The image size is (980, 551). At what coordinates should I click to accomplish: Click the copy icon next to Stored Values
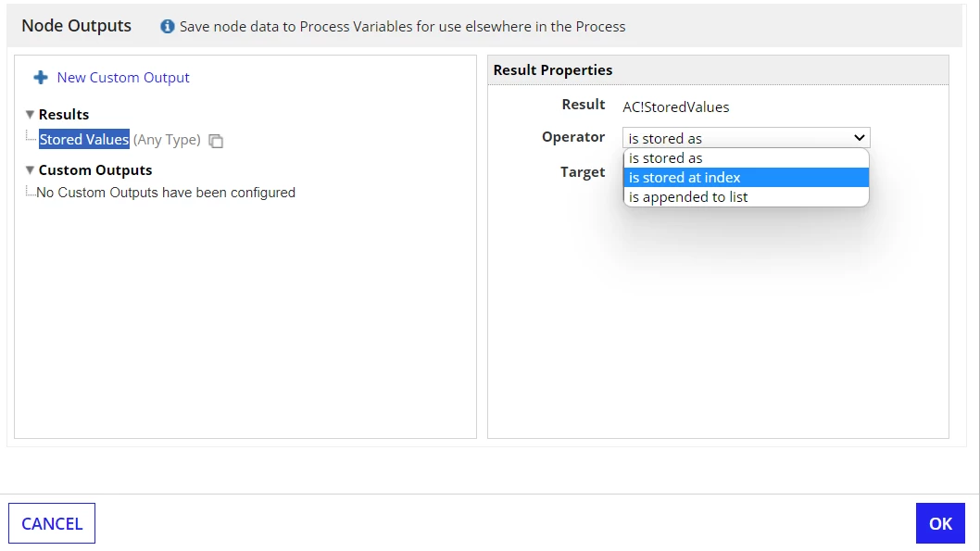216,141
